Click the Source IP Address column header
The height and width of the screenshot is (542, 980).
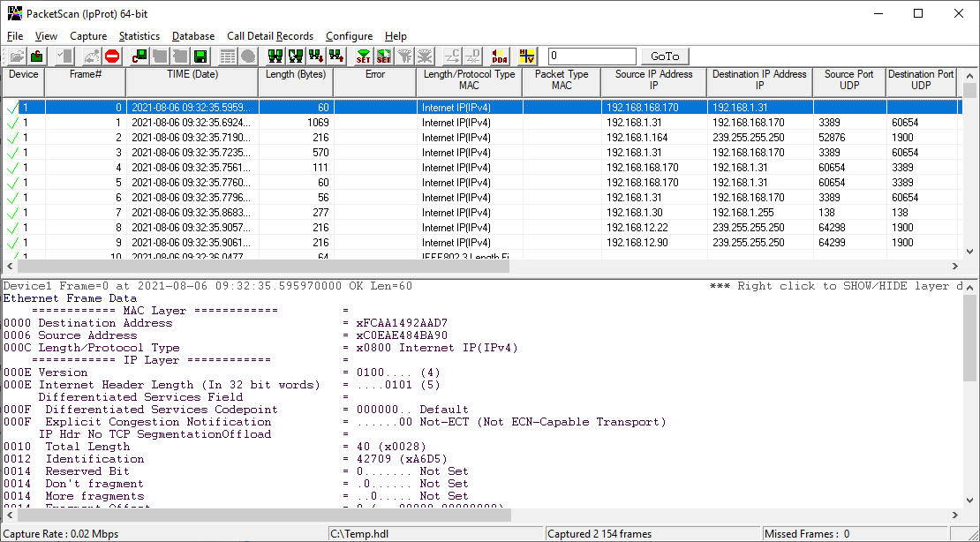(x=653, y=82)
